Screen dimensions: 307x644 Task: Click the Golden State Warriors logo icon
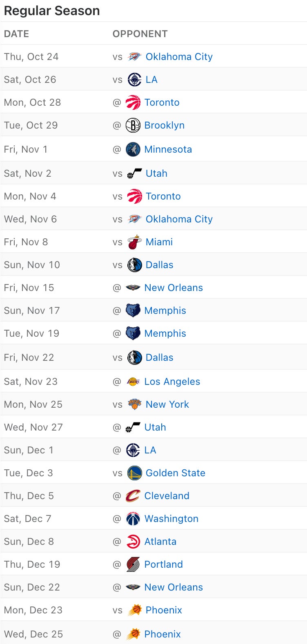pos(134,473)
